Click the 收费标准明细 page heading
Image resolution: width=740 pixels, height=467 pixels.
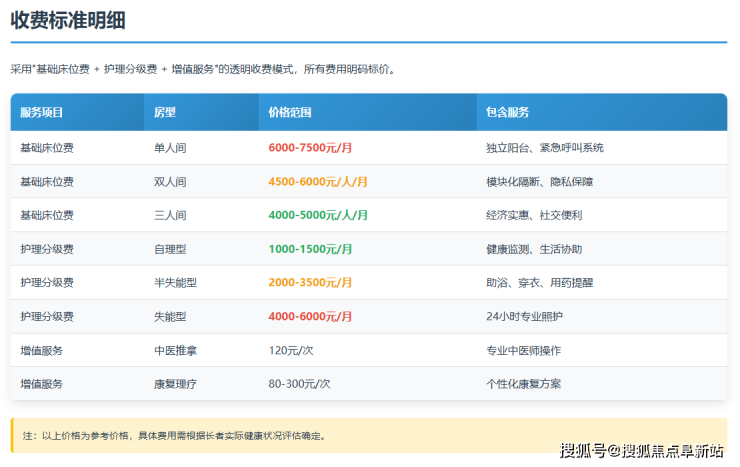68,20
